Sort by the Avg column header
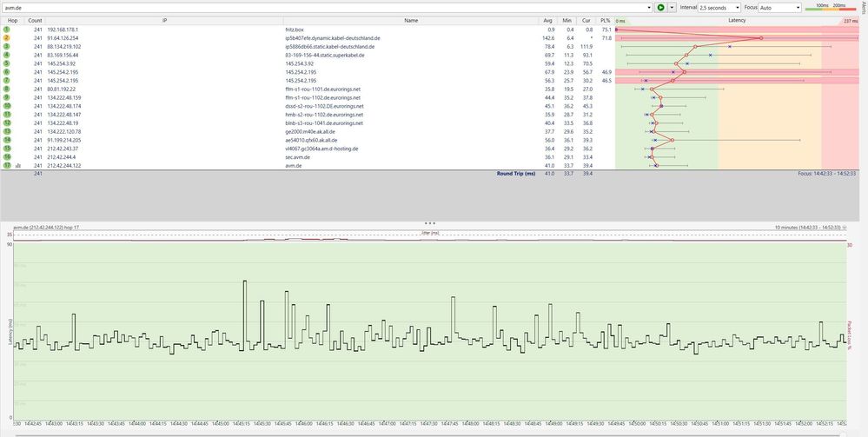Image resolution: width=868 pixels, height=437 pixels. (x=548, y=21)
